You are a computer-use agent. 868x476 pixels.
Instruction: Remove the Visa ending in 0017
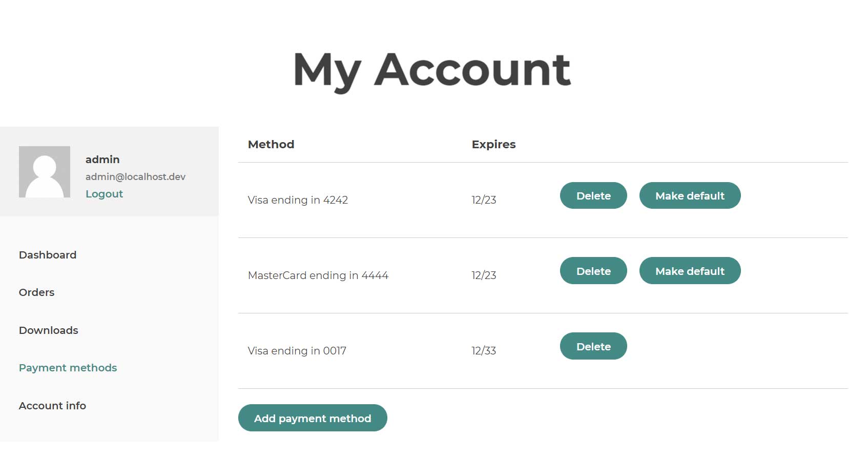click(593, 346)
